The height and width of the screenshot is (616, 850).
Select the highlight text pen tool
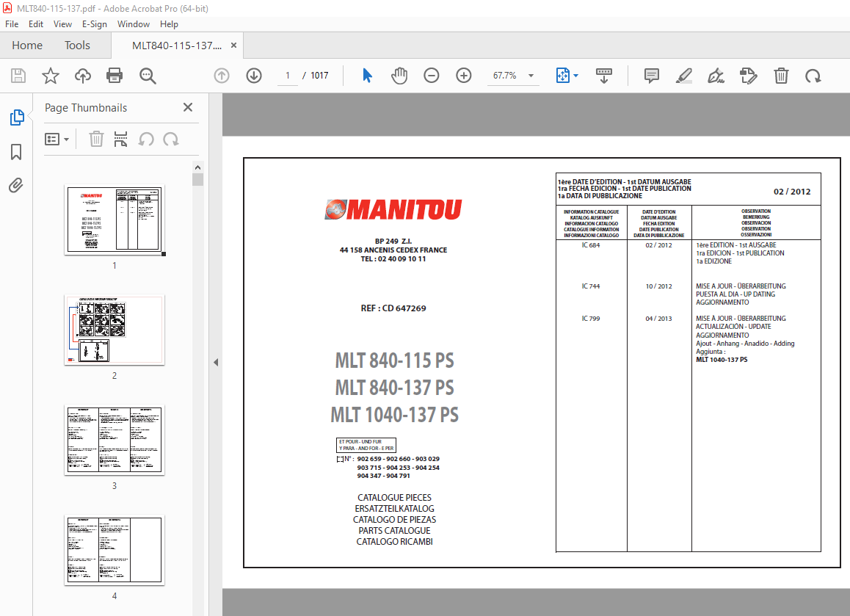tap(684, 76)
